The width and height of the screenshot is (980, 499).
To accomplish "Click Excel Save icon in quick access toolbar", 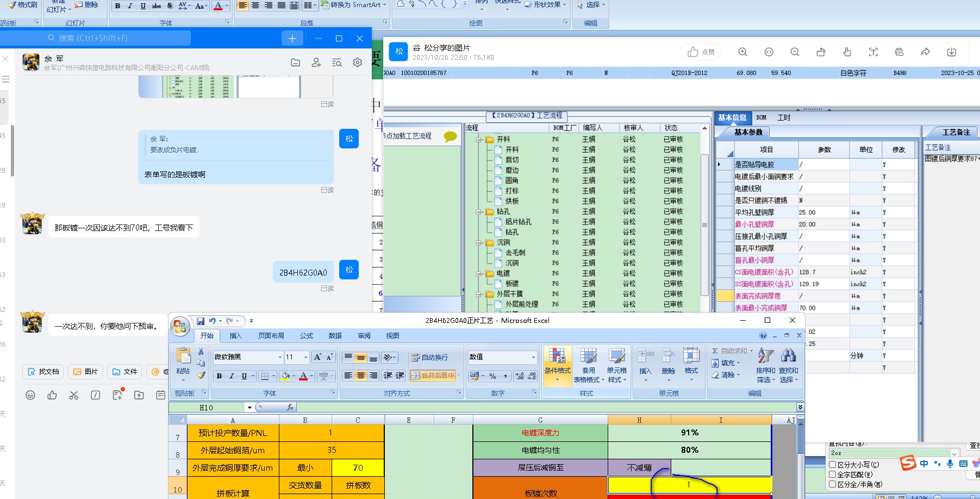I will coord(201,321).
